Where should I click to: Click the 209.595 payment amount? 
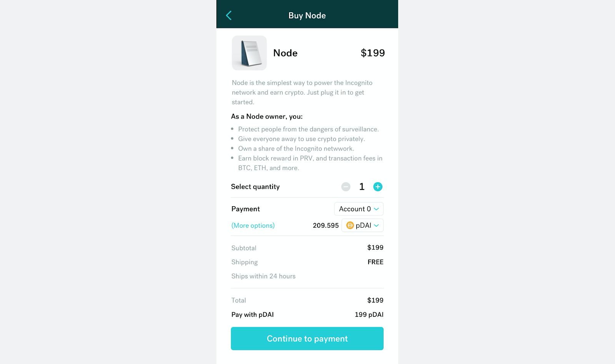pos(326,225)
